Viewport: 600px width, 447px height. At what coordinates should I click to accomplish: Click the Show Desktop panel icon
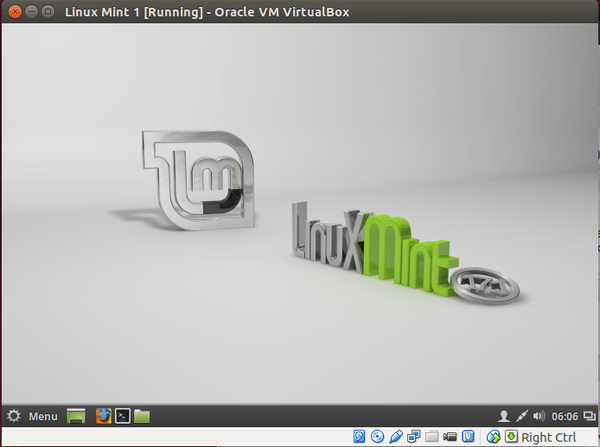point(76,416)
